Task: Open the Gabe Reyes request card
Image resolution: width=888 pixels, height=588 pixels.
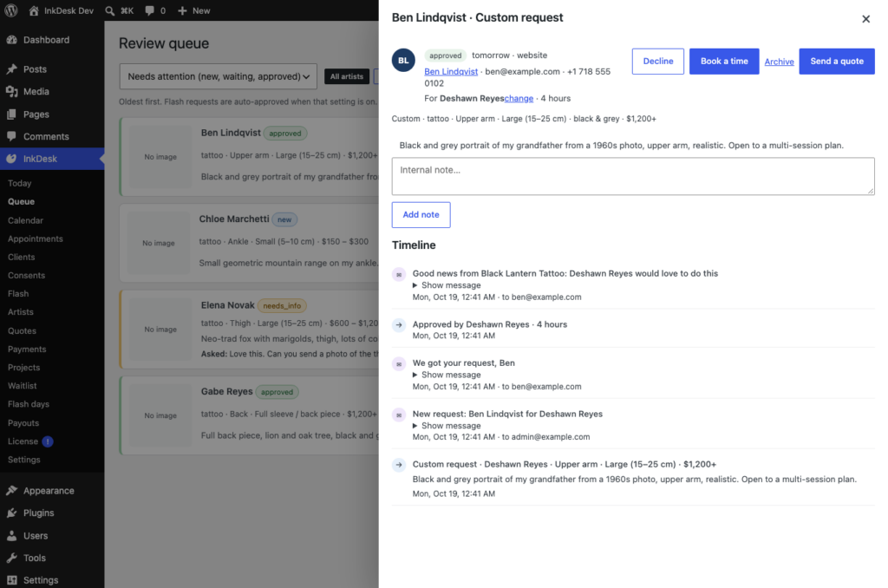Action: (x=249, y=415)
